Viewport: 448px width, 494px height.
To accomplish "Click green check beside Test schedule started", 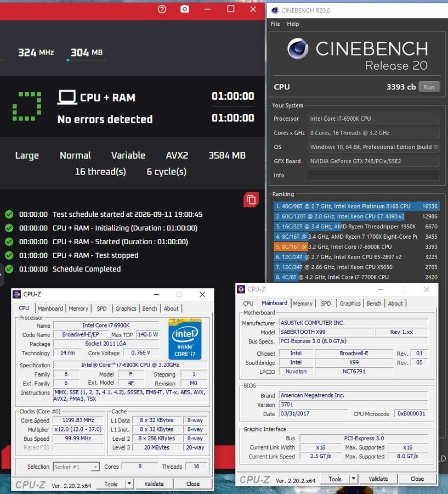I will [9, 215].
